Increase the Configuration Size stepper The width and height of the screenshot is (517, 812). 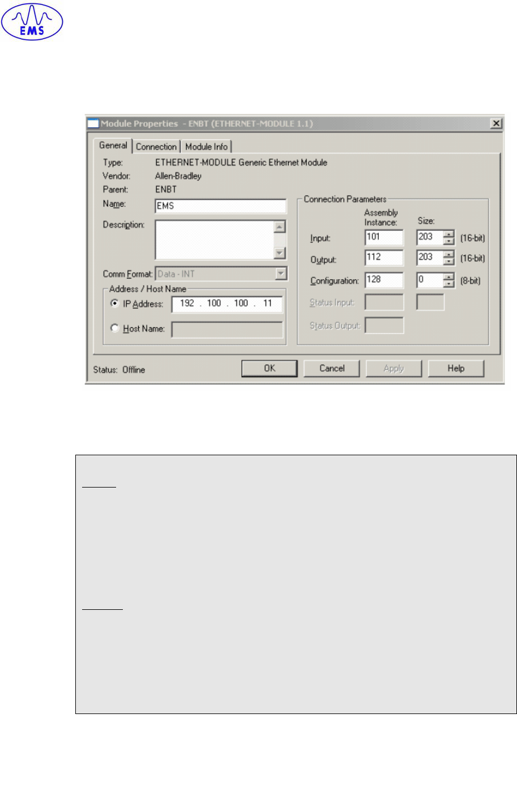[449, 276]
